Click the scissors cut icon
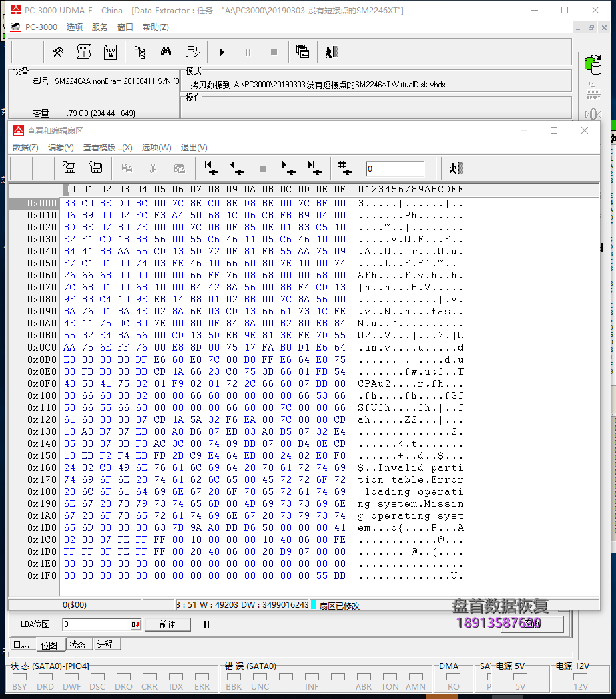616x699 pixels. pos(153,168)
